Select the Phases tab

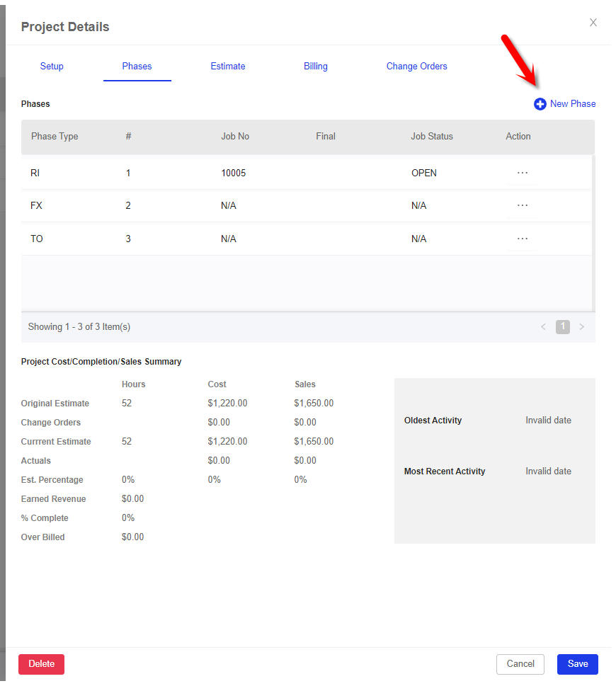pyautogui.click(x=137, y=67)
